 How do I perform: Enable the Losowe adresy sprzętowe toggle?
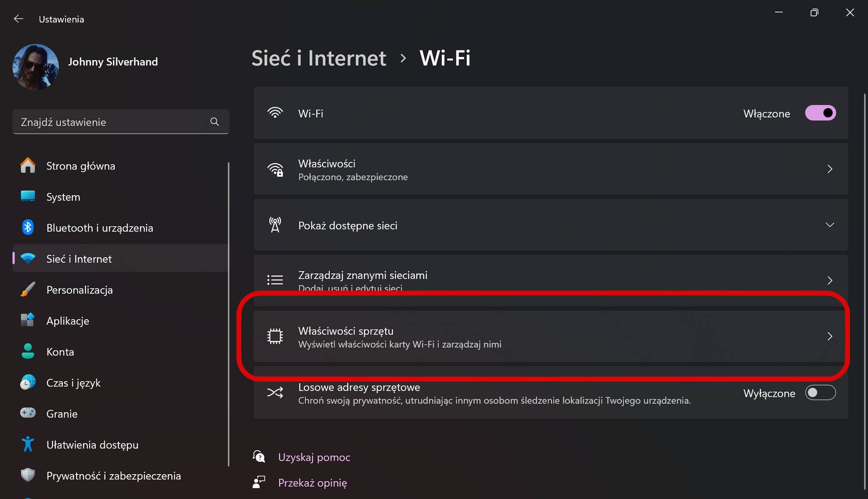821,393
